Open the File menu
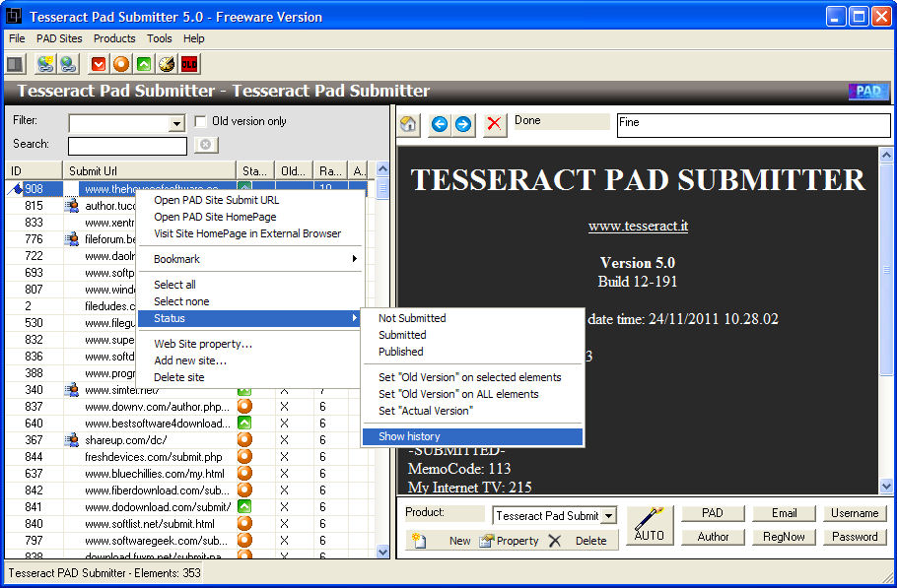Screen dimensions: 897x588 point(17,38)
